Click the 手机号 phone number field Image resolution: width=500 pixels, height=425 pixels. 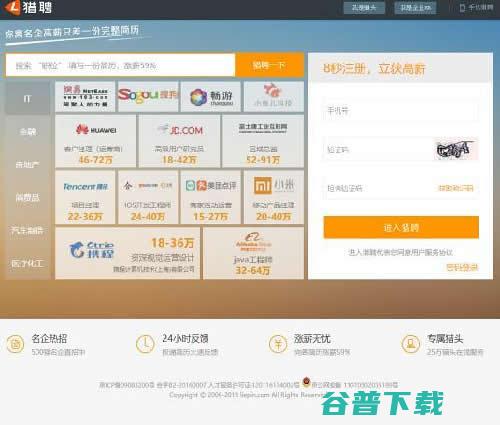coord(401,111)
